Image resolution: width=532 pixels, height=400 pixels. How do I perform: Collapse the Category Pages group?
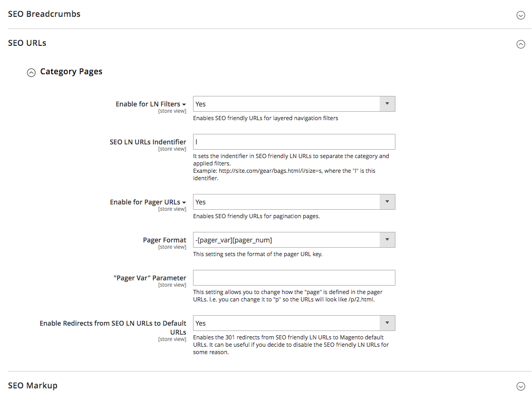pos(31,73)
